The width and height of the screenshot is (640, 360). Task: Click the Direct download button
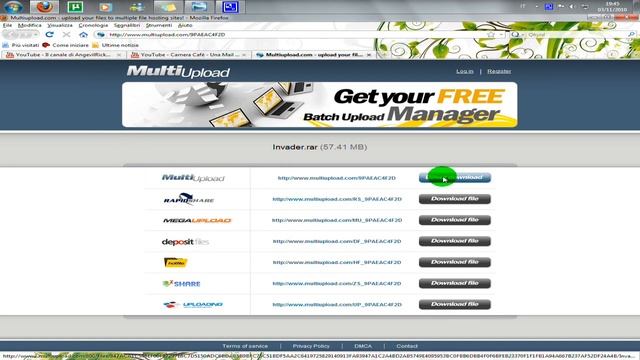tap(455, 178)
